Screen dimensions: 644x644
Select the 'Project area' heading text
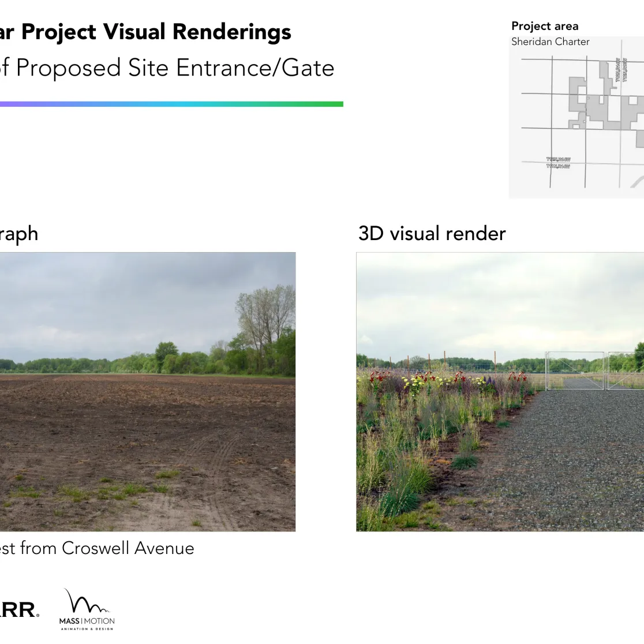coord(544,26)
